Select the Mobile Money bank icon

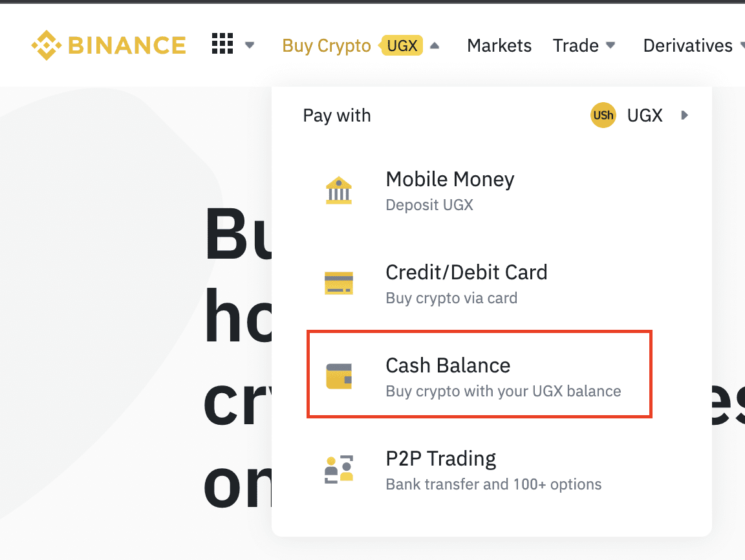click(338, 190)
